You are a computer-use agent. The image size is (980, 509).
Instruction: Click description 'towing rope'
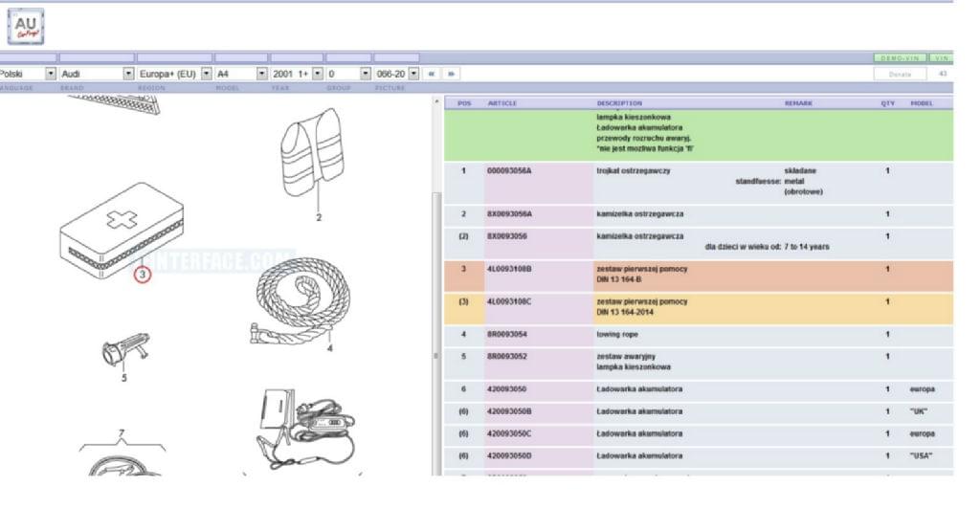point(617,334)
